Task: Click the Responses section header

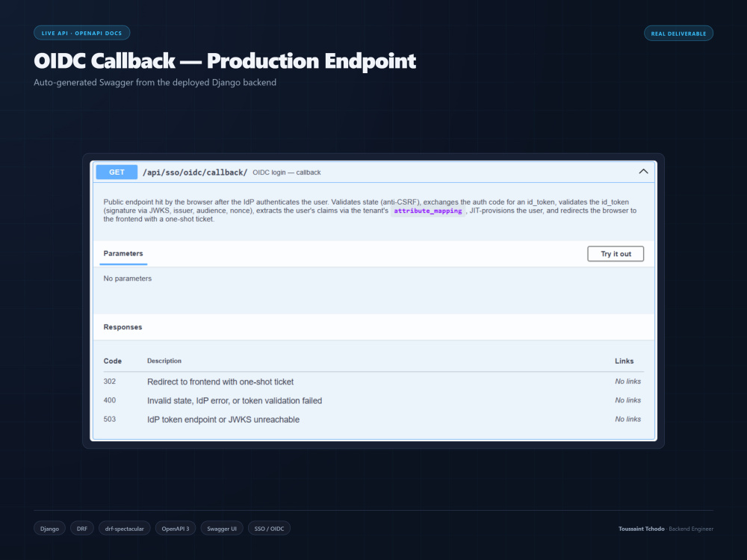Action: (x=123, y=327)
